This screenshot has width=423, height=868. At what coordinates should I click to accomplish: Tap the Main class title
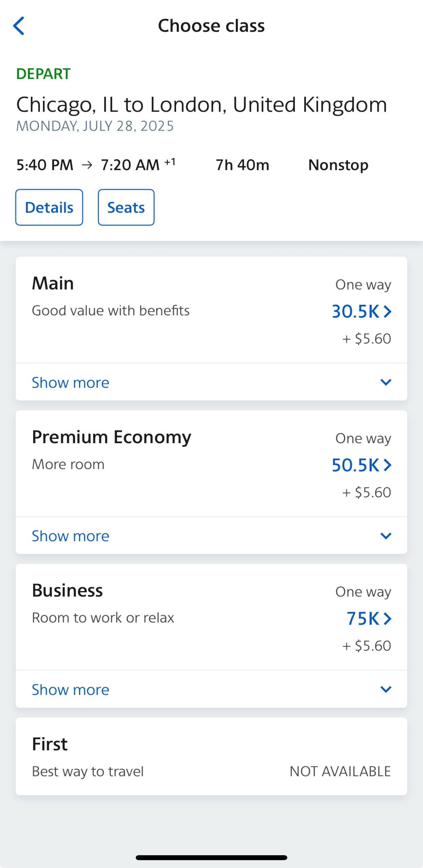[53, 283]
